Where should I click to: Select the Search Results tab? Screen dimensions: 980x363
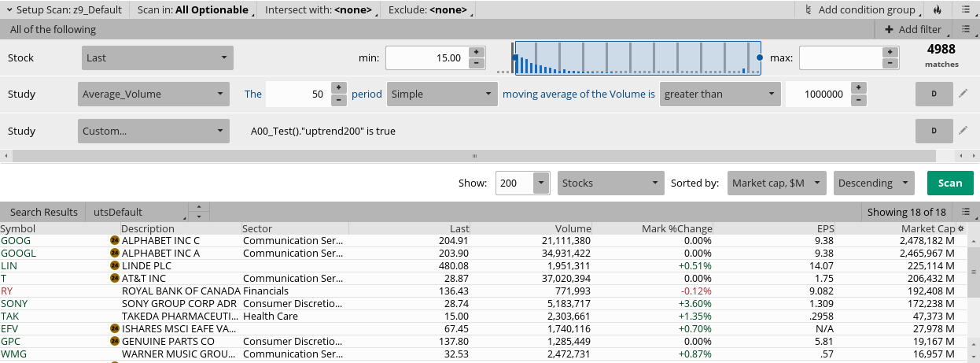(44, 212)
